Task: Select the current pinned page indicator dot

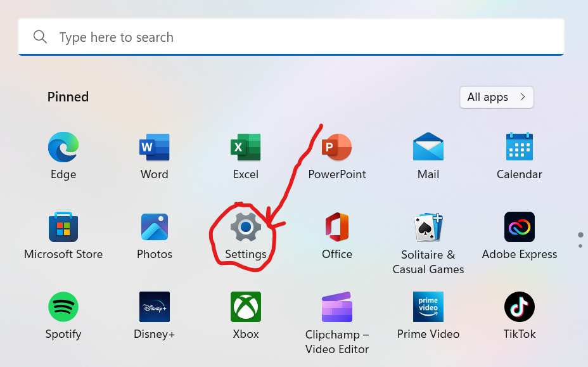Action: point(580,235)
